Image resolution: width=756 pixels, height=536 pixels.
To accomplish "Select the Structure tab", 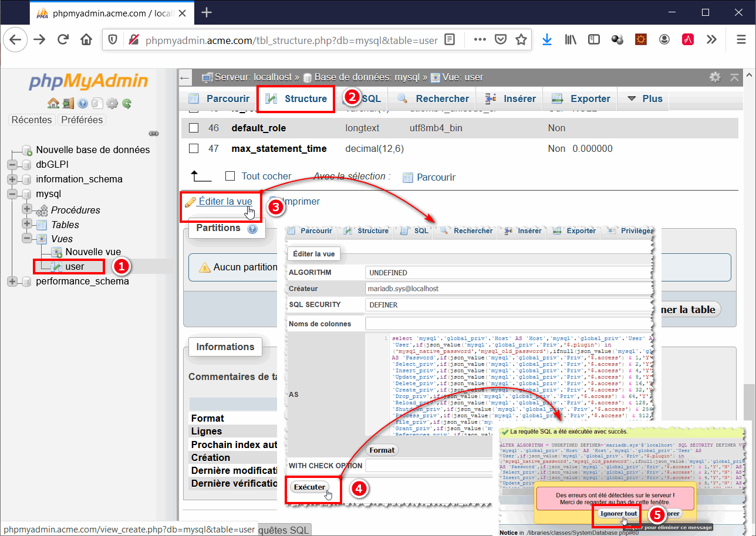I will click(296, 99).
